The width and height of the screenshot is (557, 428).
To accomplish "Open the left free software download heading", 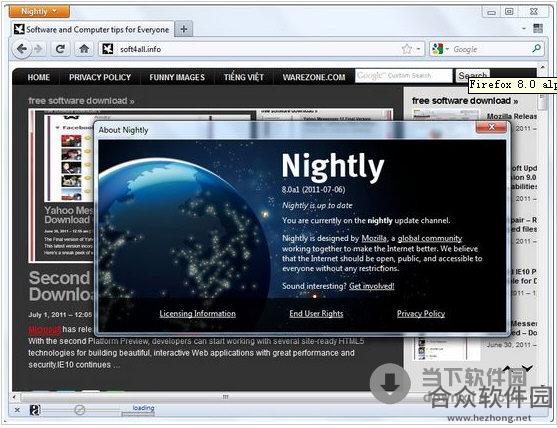I will click(x=81, y=101).
